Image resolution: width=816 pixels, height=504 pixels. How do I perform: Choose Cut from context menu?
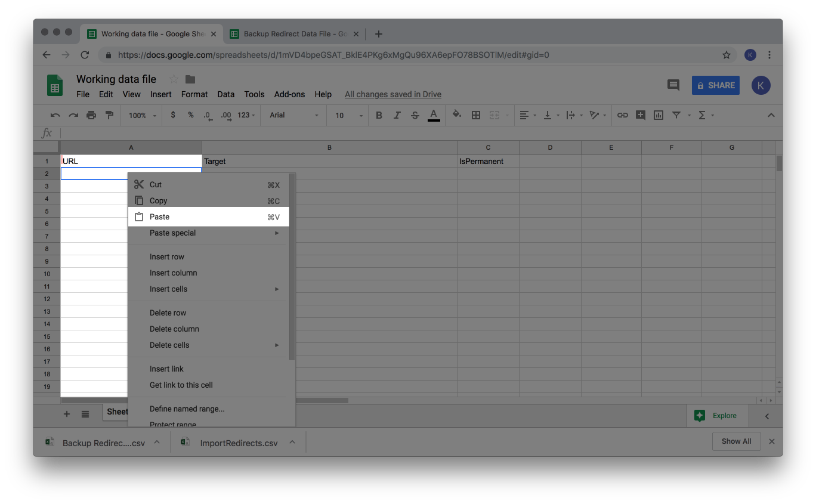pos(208,185)
